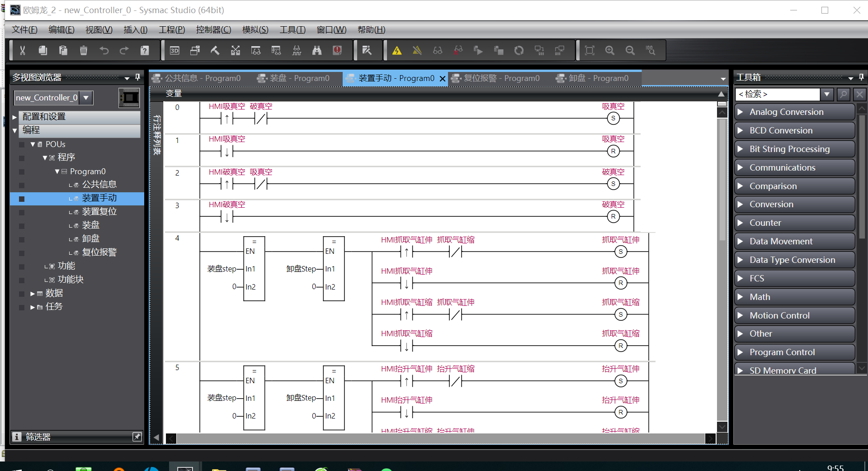The width and height of the screenshot is (868, 471).
Task: Collapse the POUs tree node
Action: coord(33,144)
